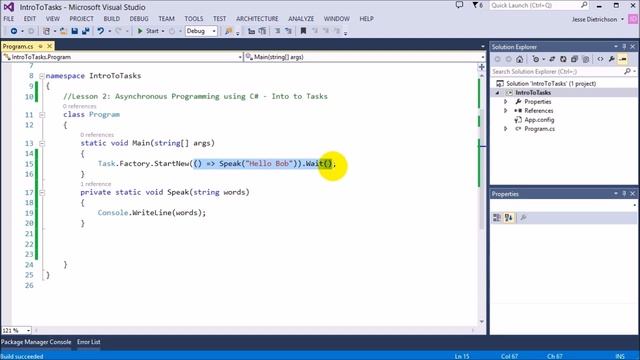Open the ARCHITECTURE menu
The image size is (640, 360).
pyautogui.click(x=257, y=19)
